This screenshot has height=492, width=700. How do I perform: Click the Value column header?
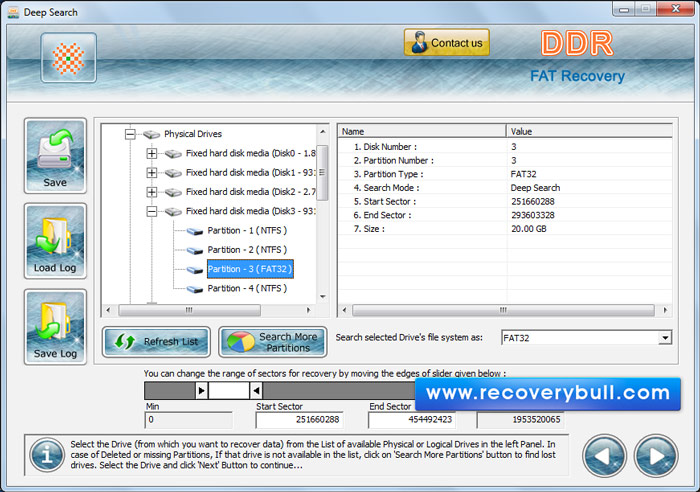click(x=589, y=131)
